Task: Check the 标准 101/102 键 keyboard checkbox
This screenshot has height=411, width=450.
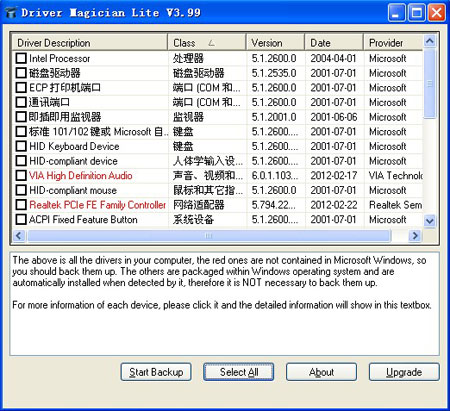Action: pos(21,132)
